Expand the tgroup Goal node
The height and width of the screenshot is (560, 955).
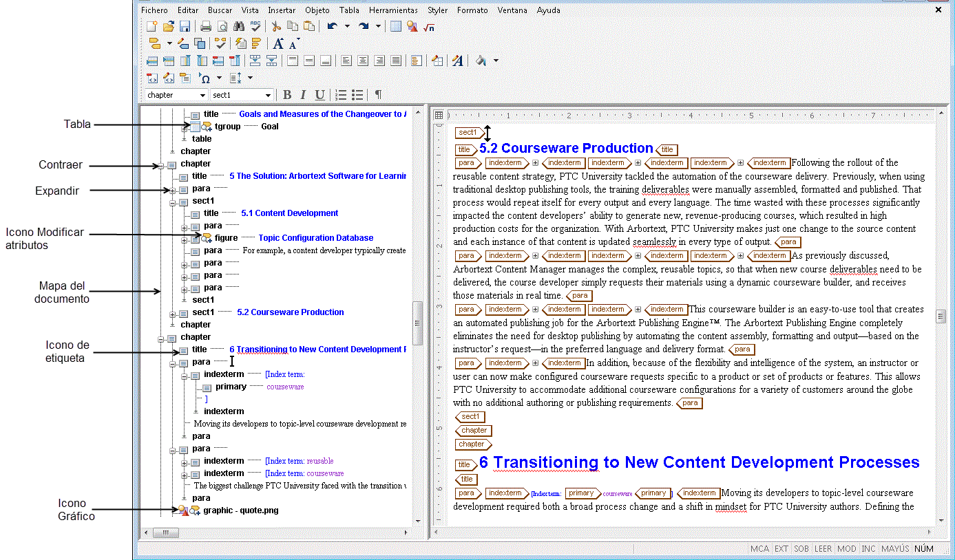(185, 127)
